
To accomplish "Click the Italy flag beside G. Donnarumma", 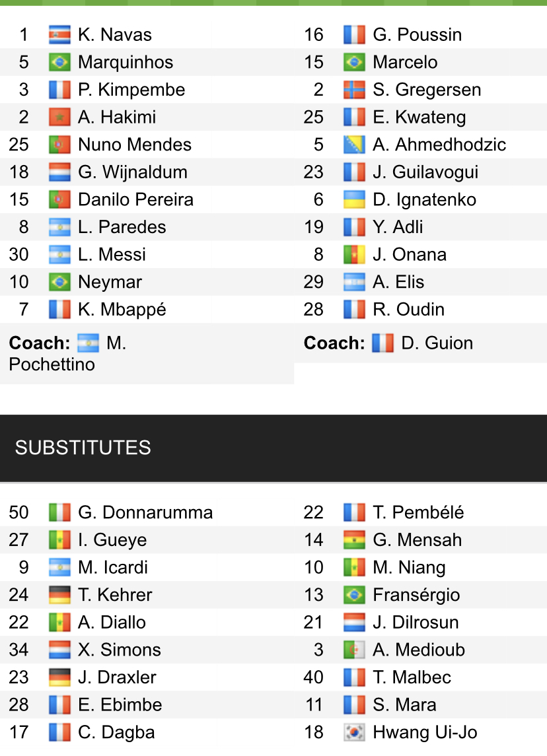I will 59,513.
